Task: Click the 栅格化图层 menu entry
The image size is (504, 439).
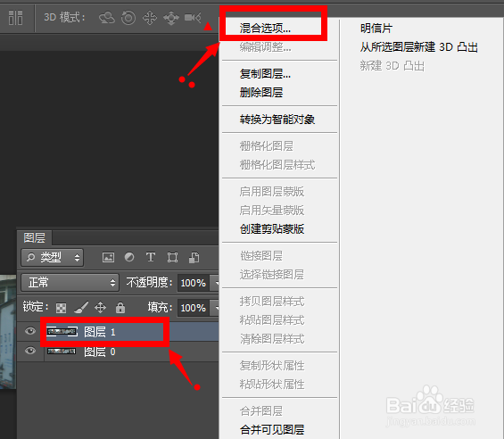Action: tap(267, 146)
